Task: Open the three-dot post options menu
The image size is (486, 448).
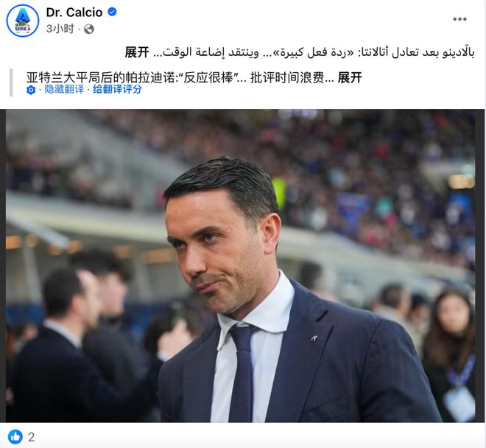Action: [459, 19]
